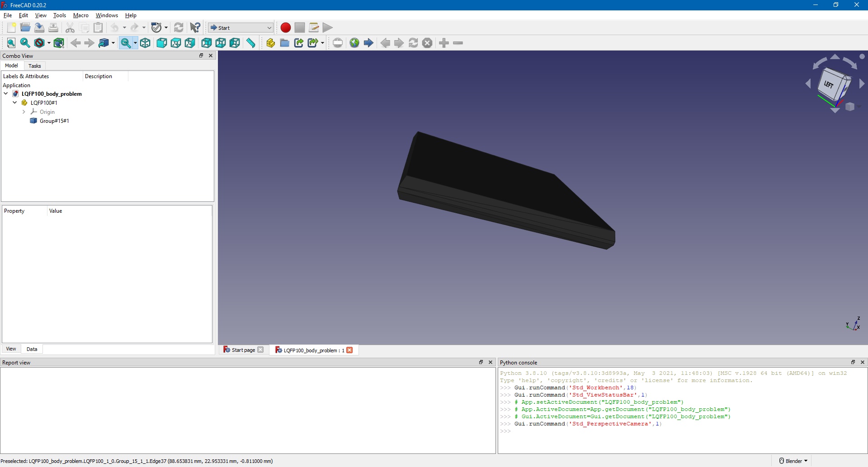Open the workbench selector showing Start
The width and height of the screenshot is (868, 467).
241,28
